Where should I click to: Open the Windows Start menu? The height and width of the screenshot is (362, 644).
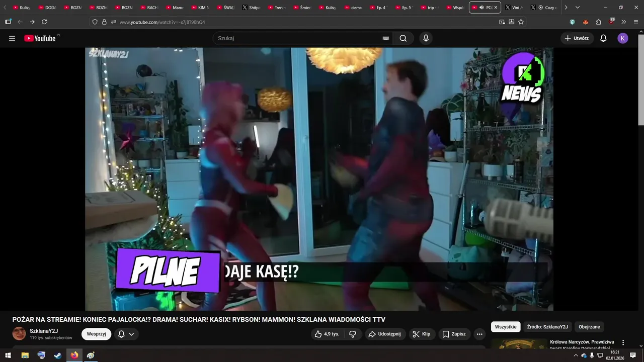pyautogui.click(x=8, y=355)
